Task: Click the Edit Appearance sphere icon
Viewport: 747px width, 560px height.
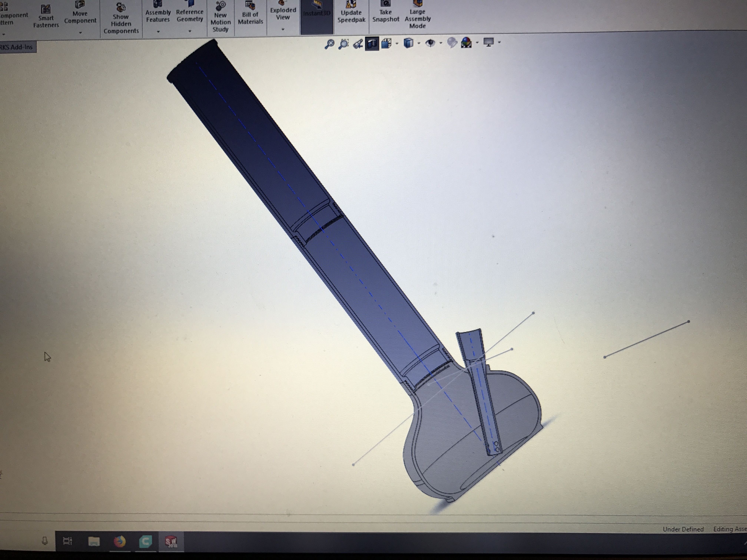Action: [x=452, y=43]
